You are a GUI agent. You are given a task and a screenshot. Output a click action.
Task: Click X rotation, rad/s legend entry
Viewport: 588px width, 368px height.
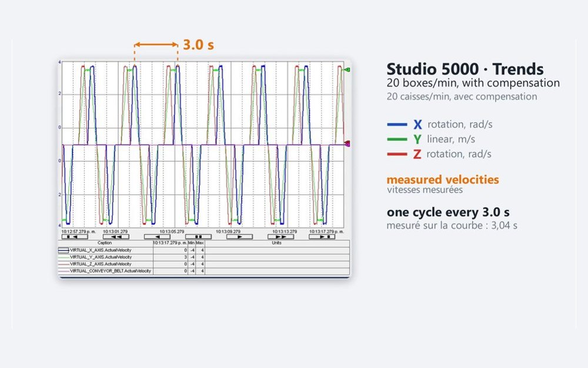439,124
